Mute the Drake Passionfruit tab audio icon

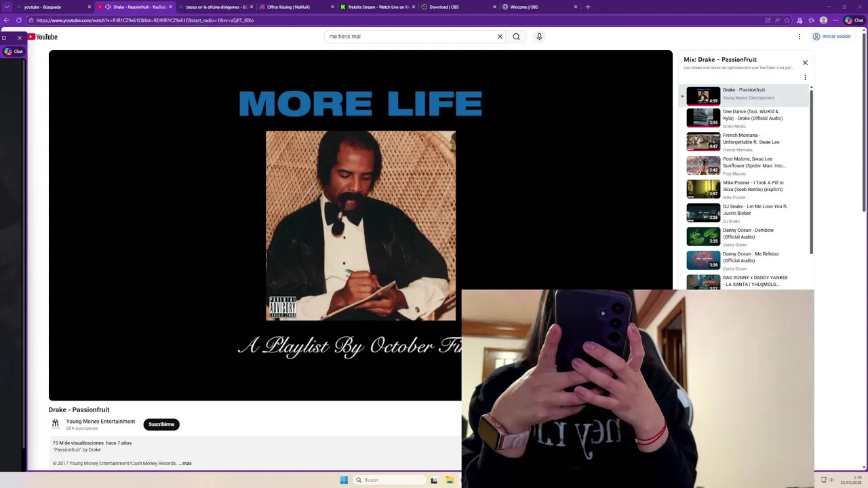click(108, 7)
